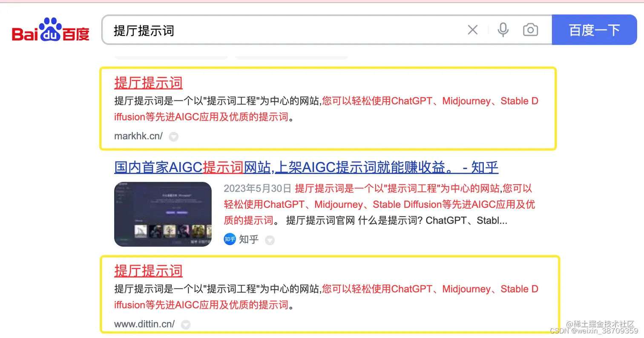644x338 pixels.
Task: Click the 知乎 source name text
Action: (x=248, y=239)
